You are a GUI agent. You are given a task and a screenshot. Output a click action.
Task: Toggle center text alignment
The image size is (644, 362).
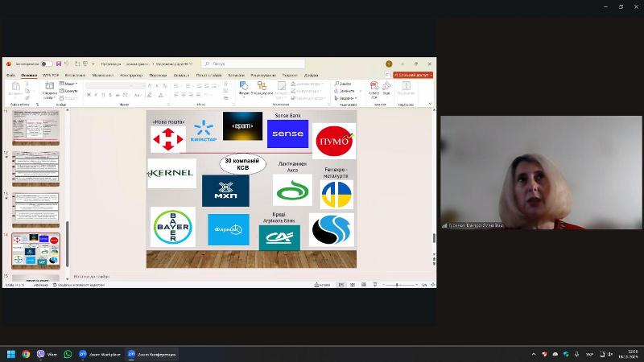(184, 95)
